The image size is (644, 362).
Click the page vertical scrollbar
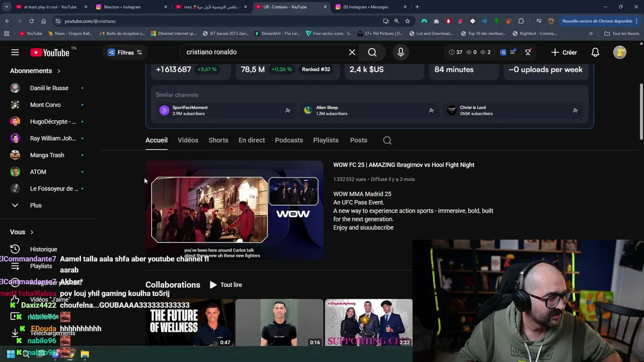[641, 111]
